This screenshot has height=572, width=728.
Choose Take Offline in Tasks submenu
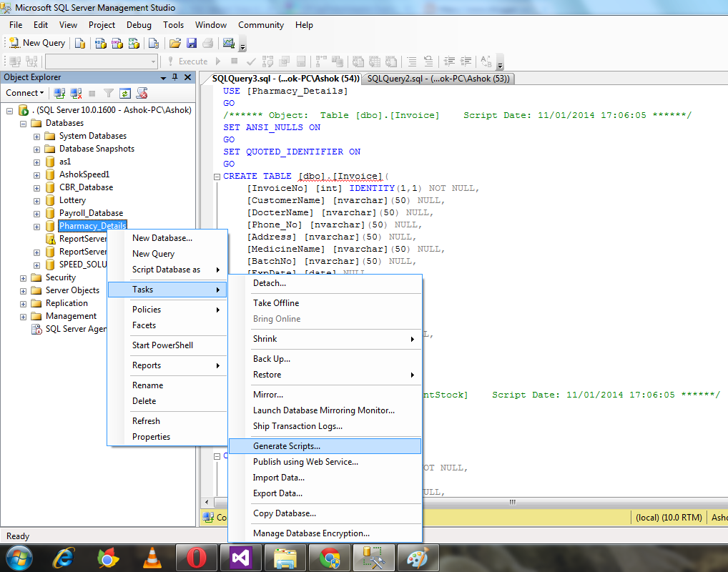[x=325, y=303]
